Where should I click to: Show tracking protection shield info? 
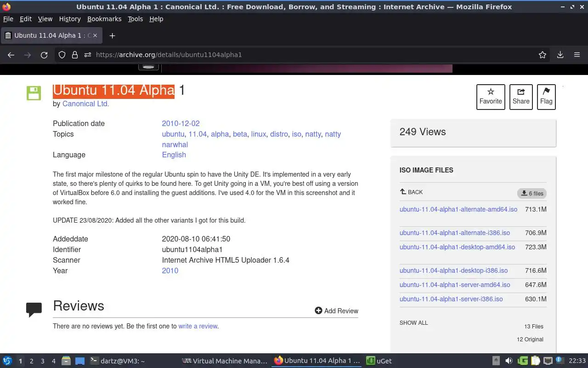[62, 55]
